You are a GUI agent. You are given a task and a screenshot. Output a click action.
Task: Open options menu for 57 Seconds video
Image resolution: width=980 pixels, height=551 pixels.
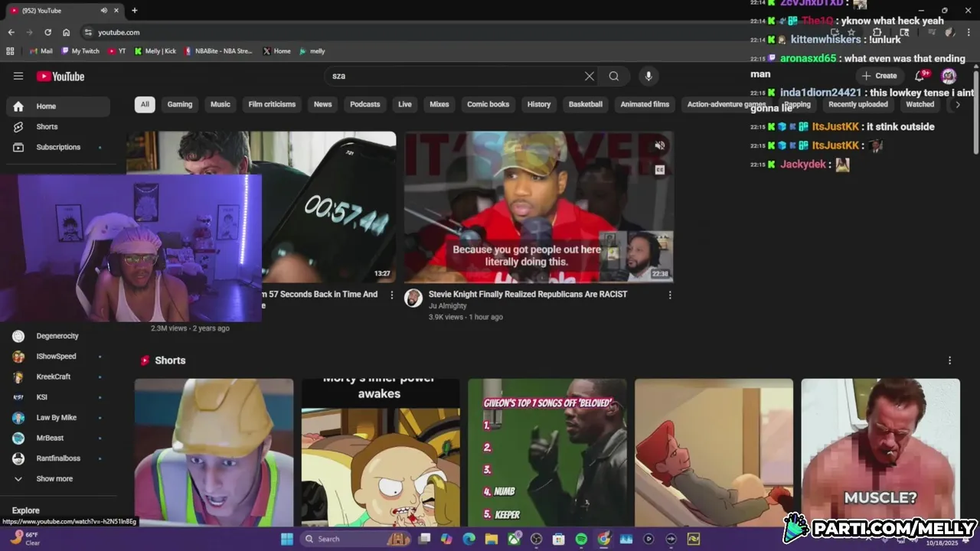(392, 295)
